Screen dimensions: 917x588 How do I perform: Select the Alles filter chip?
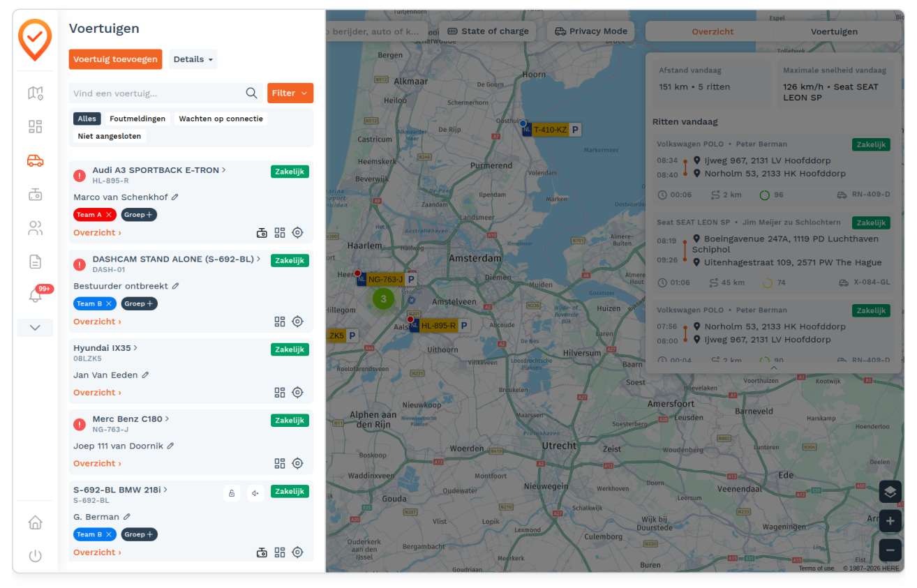tap(87, 119)
